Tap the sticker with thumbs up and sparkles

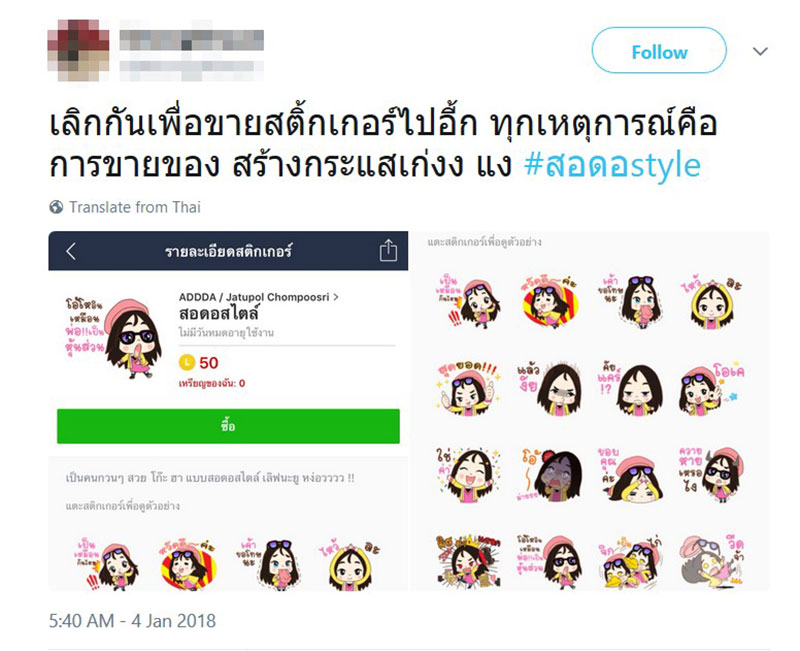pyautogui.click(x=467, y=387)
